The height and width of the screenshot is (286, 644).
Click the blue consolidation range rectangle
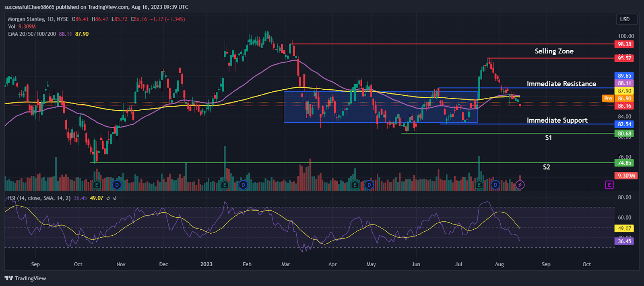(380, 107)
